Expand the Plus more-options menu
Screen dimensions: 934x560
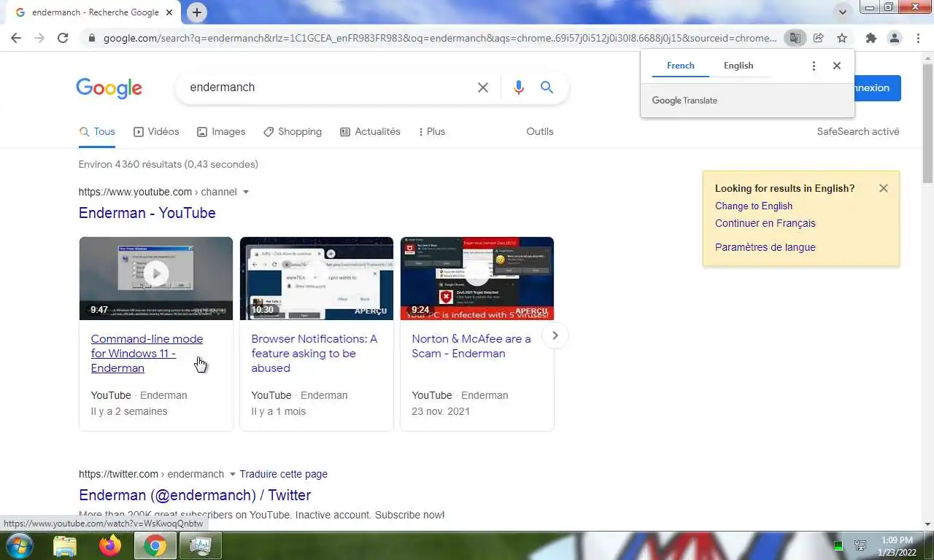pyautogui.click(x=431, y=132)
